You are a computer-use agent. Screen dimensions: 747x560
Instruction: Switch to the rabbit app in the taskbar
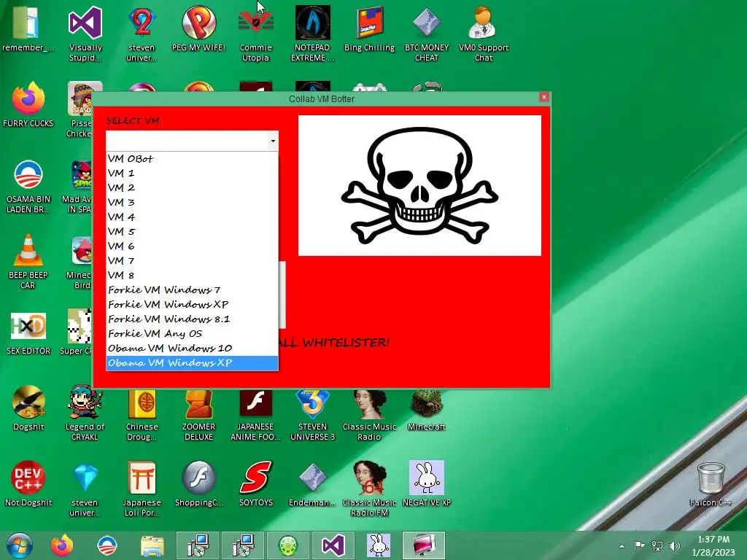point(379,545)
